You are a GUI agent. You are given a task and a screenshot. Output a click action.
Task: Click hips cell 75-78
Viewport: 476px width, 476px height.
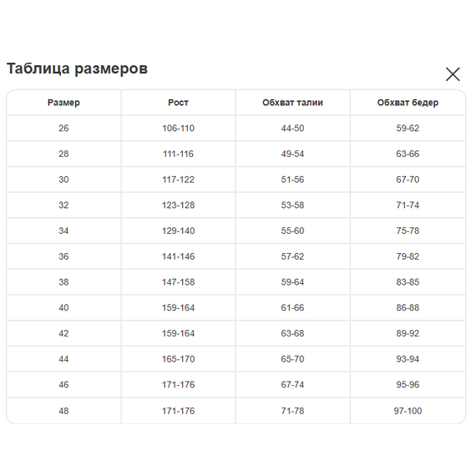(x=408, y=230)
